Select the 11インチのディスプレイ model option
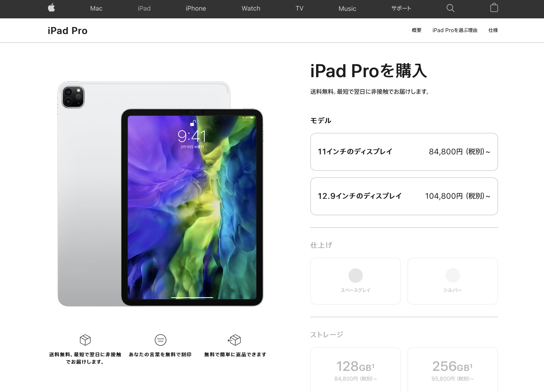Image resolution: width=544 pixels, height=392 pixels. [x=404, y=152]
